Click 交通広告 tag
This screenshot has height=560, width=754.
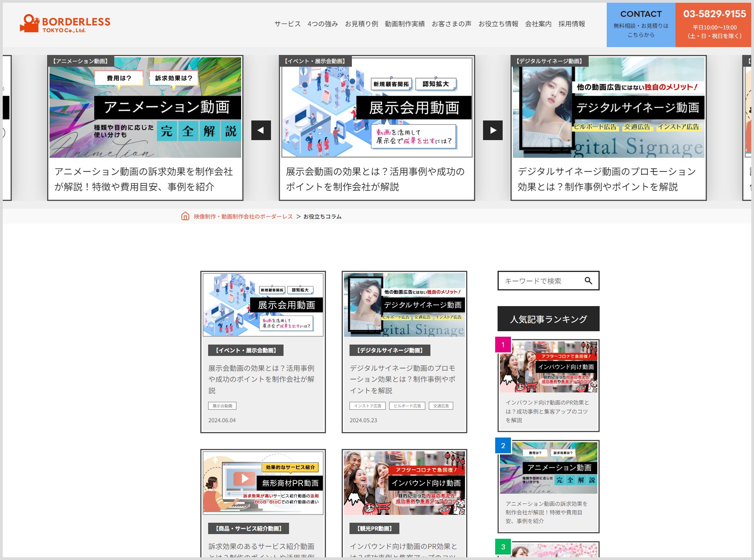pos(441,406)
